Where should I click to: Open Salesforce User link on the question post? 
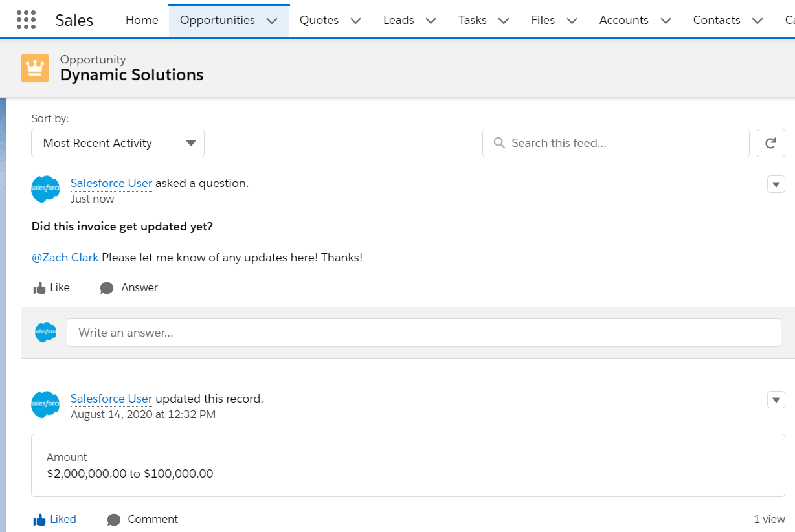click(x=111, y=183)
